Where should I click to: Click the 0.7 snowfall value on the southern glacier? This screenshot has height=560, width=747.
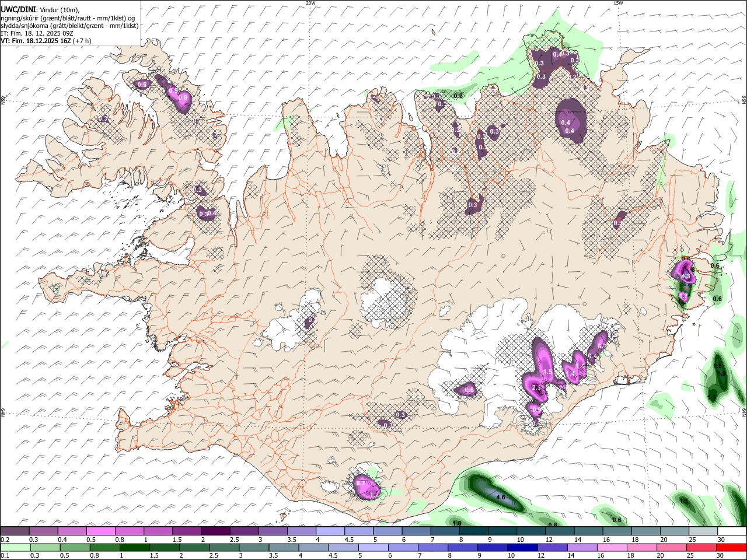pos(360,484)
